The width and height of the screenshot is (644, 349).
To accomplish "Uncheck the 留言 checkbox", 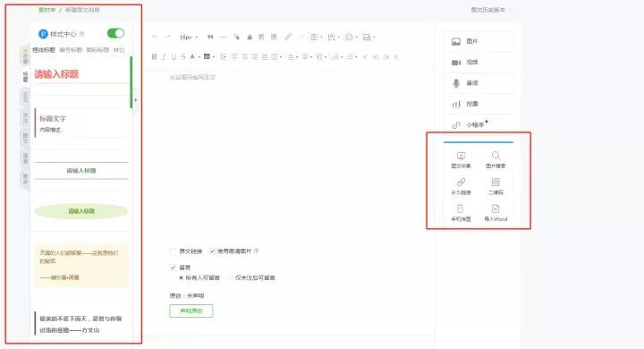I will (173, 268).
